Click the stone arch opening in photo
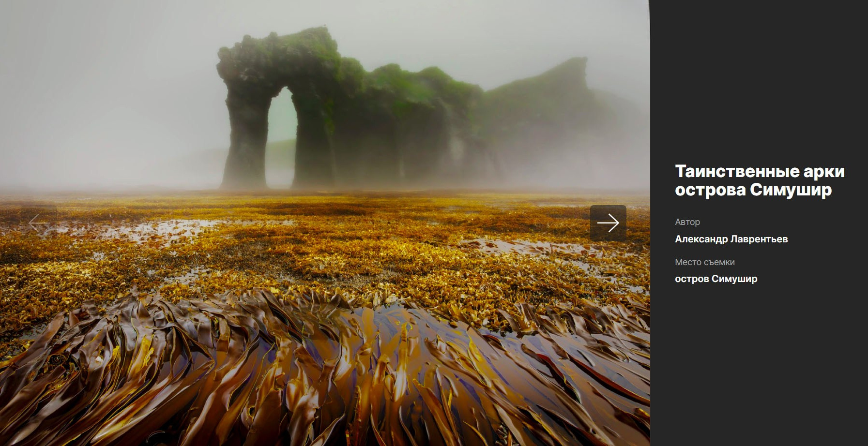Image resolution: width=868 pixels, height=446 pixels. click(x=281, y=131)
